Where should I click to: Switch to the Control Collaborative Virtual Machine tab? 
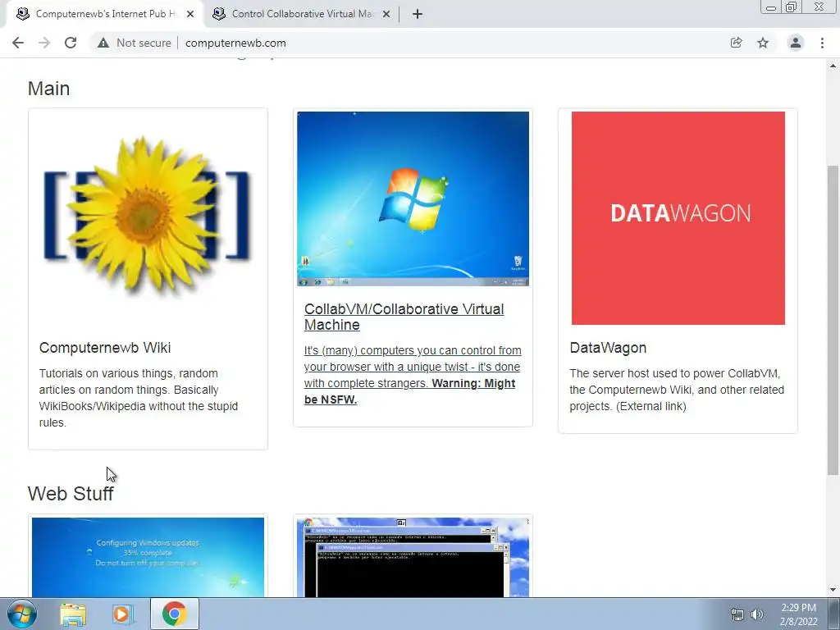click(x=303, y=14)
